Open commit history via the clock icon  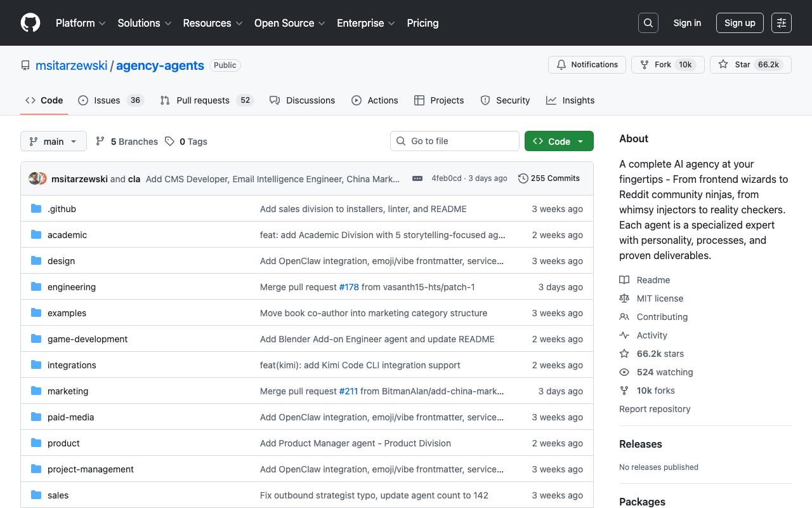(x=523, y=178)
